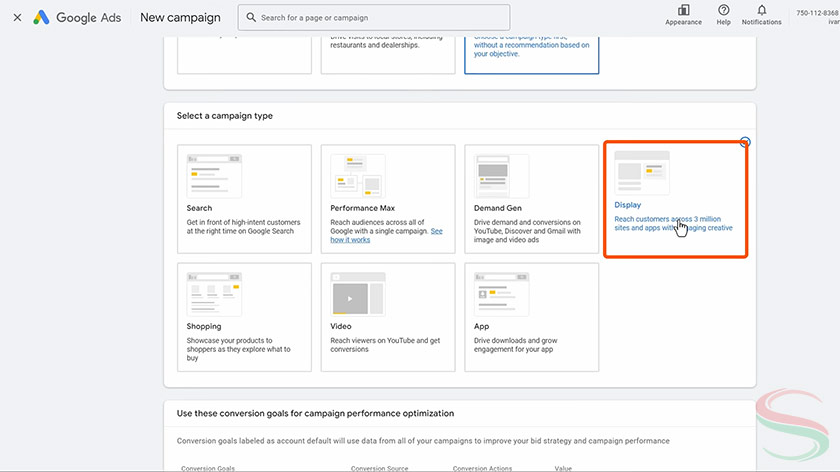Click the magnifier icon in search bar

coord(250,17)
